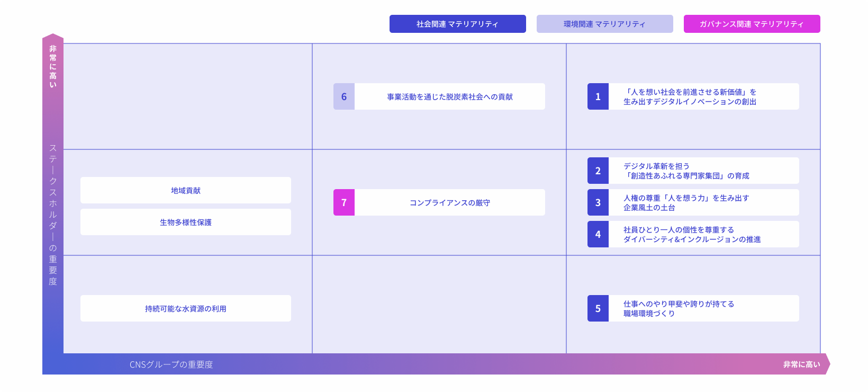
Task: Click the デジタルイノベーションの創出 materiality text
Action: click(690, 101)
